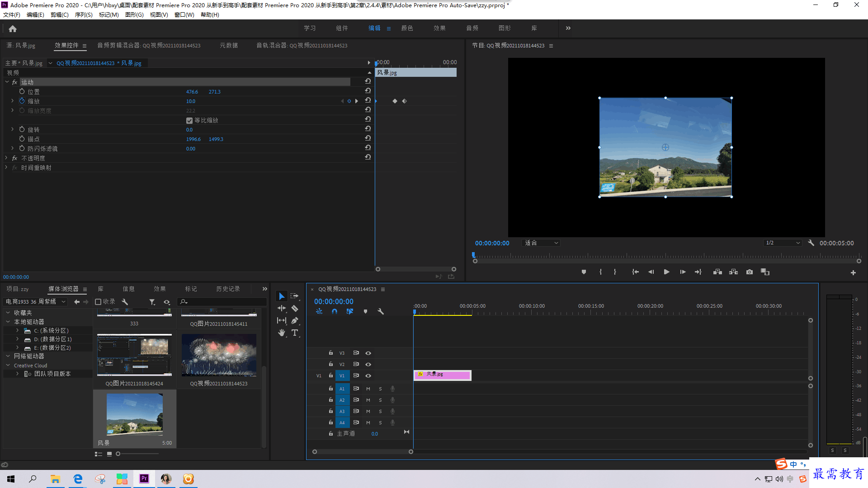The width and height of the screenshot is (868, 488).
Task: Go to In point
Action: (x=635, y=272)
